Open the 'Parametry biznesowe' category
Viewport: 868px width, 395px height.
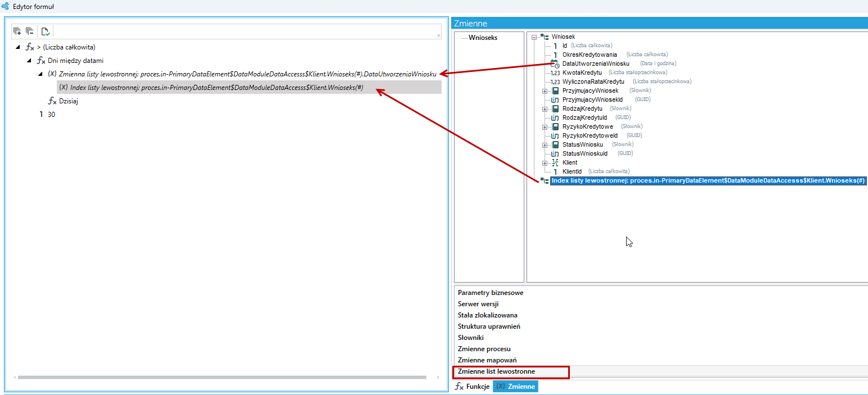[x=491, y=293]
